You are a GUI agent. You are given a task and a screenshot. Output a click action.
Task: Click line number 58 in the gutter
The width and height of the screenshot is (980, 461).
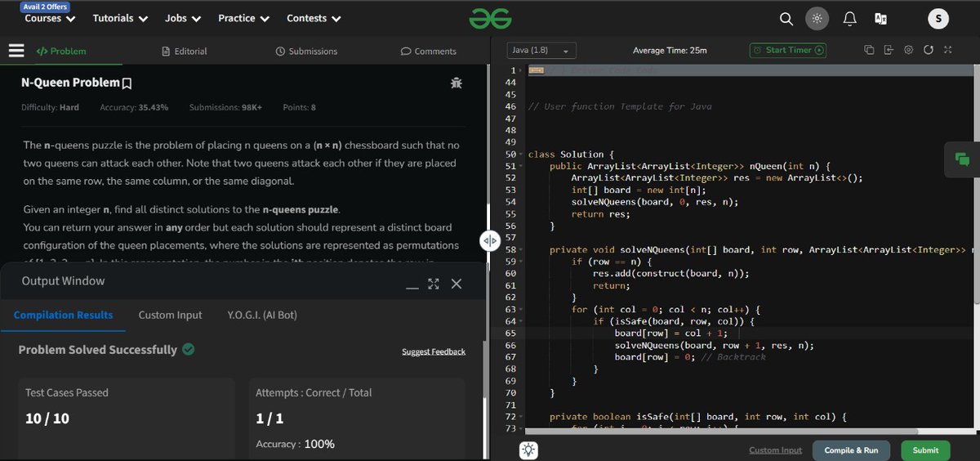coord(511,249)
